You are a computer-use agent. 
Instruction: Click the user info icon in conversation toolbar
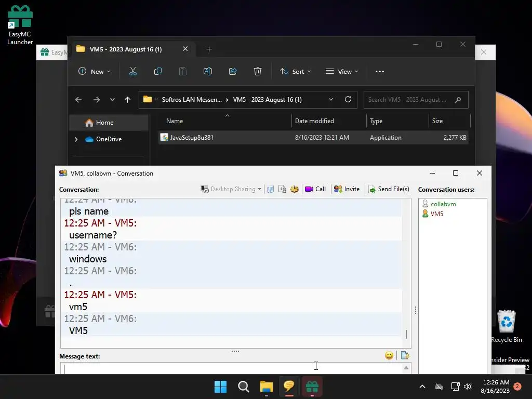282,189
